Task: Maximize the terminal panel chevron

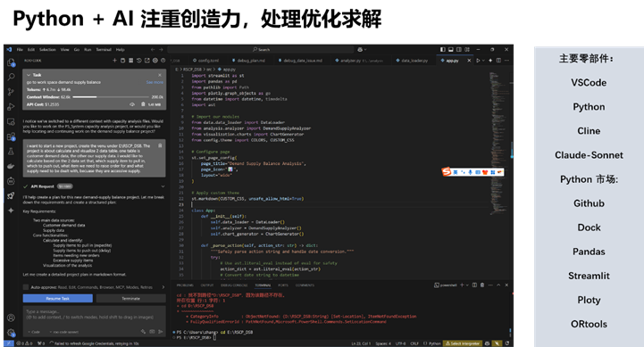Action: coord(498,285)
